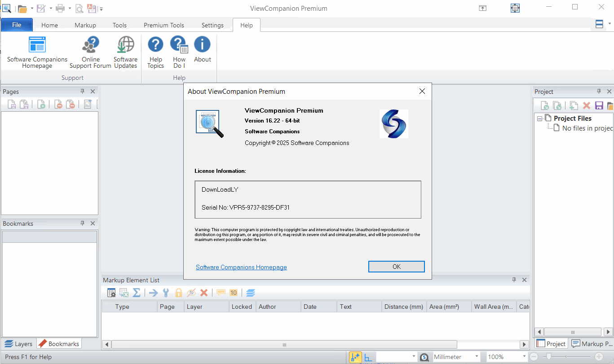The width and height of the screenshot is (614, 364).
Task: Click the green add-page icon in Pages panel
Action: [x=41, y=104]
